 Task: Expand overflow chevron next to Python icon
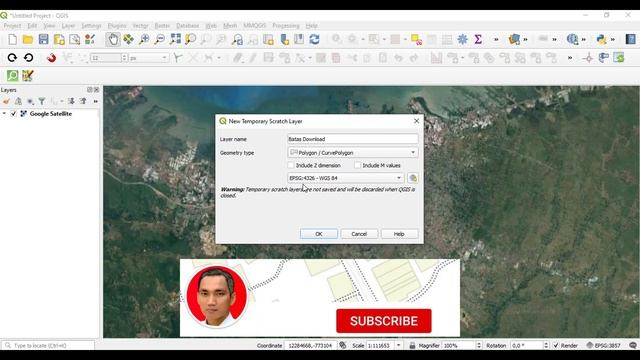[613, 40]
